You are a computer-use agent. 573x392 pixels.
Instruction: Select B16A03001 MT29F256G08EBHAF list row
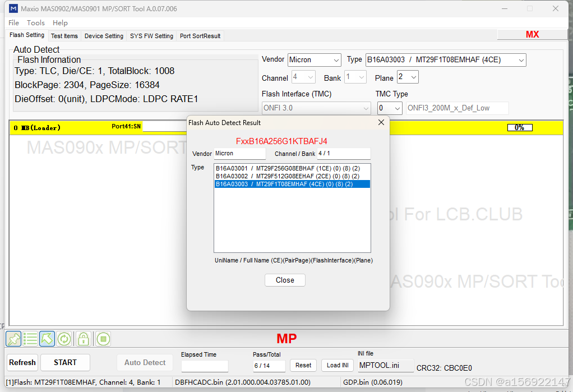tap(292, 168)
